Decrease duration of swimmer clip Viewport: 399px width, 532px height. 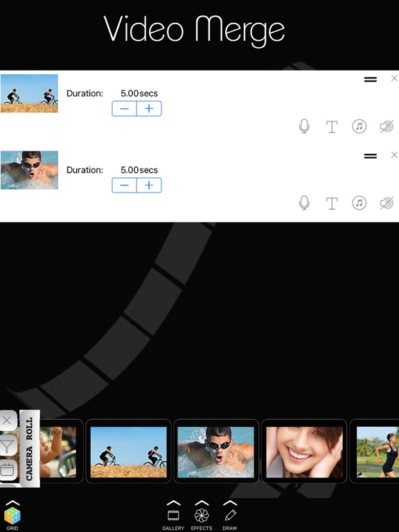[x=124, y=185]
